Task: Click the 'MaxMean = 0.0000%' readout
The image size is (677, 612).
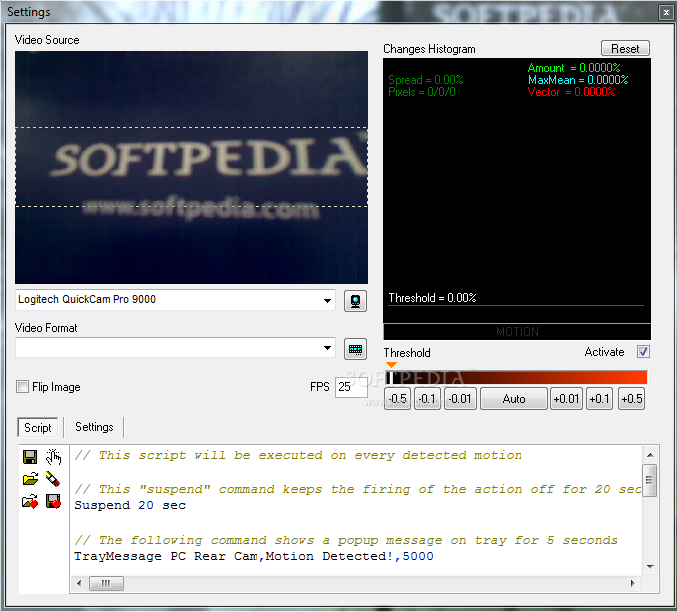Action: (x=578, y=80)
